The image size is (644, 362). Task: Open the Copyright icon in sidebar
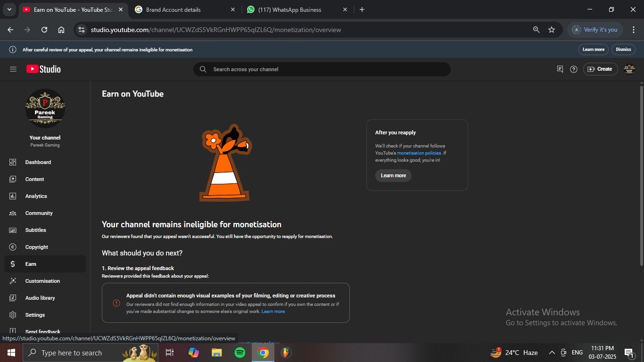tap(13, 247)
